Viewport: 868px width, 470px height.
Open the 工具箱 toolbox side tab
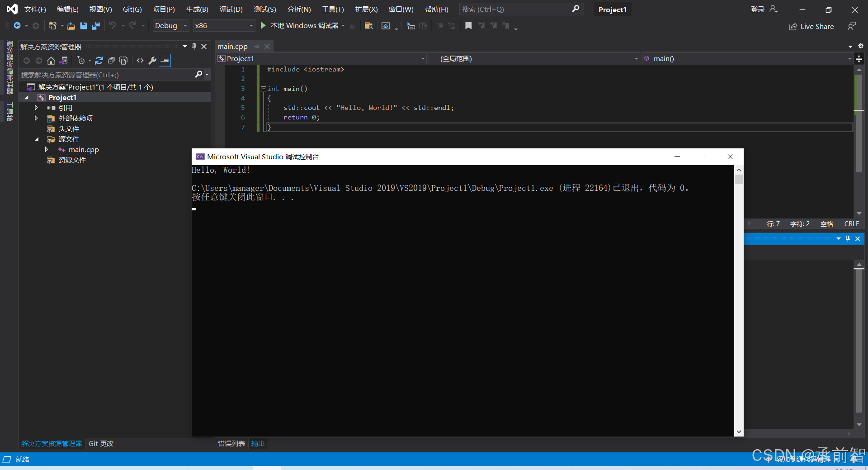[9, 111]
